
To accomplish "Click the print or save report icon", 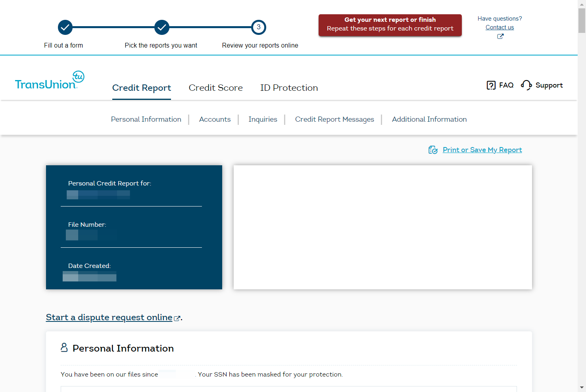I will click(x=433, y=150).
